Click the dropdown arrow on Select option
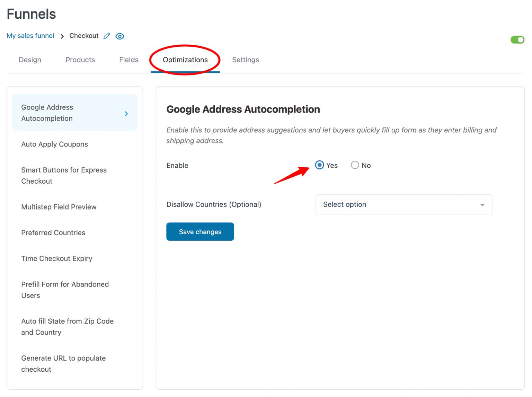532x397 pixels. click(x=482, y=204)
